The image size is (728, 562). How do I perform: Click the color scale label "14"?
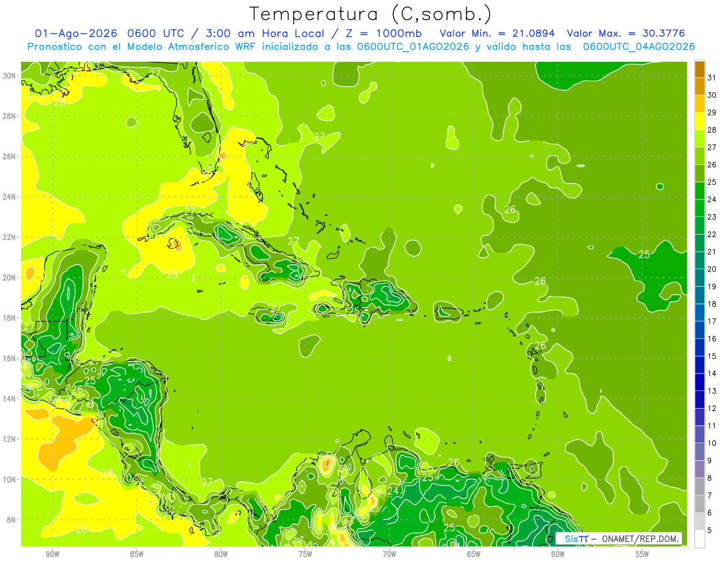[712, 373]
